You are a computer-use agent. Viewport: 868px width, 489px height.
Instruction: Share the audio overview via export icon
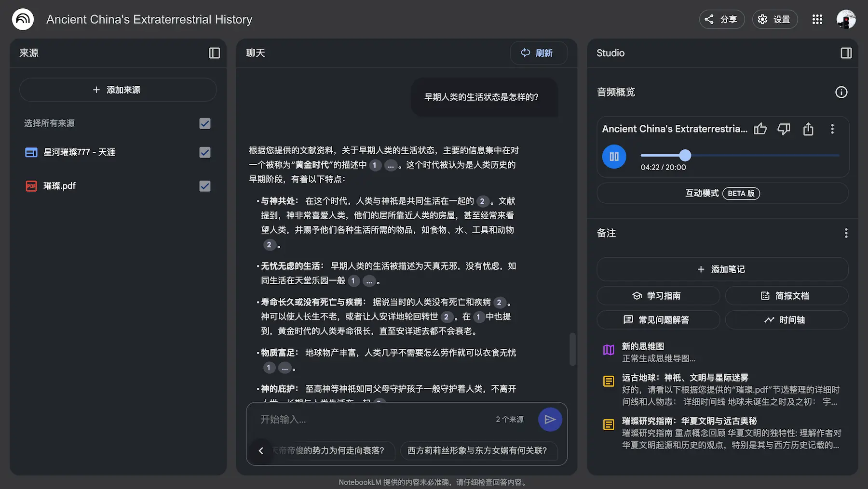808,129
